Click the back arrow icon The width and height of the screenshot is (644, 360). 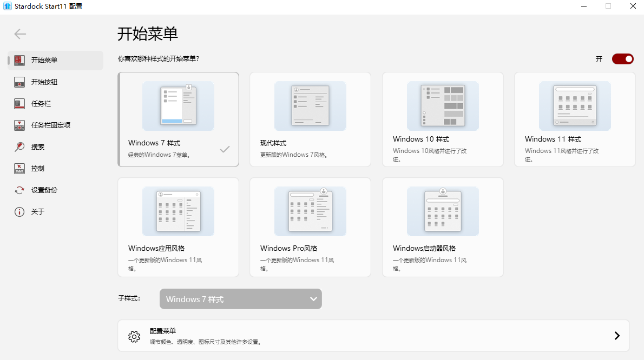20,34
